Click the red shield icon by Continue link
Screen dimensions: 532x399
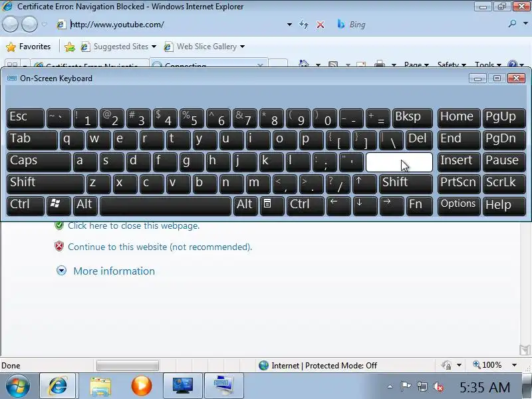coord(59,246)
